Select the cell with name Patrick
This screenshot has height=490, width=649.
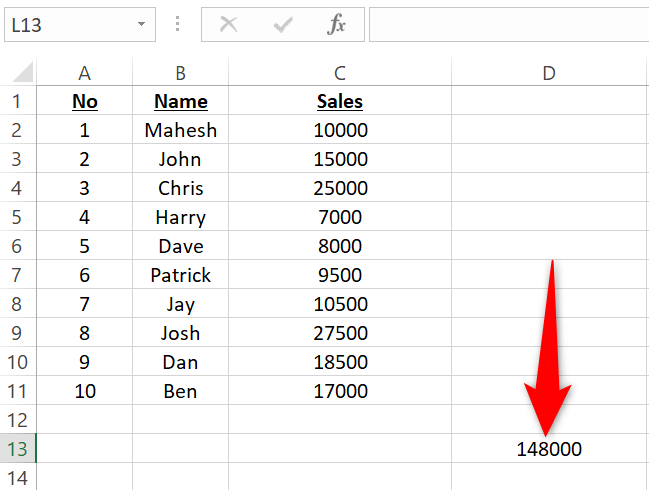[180, 275]
